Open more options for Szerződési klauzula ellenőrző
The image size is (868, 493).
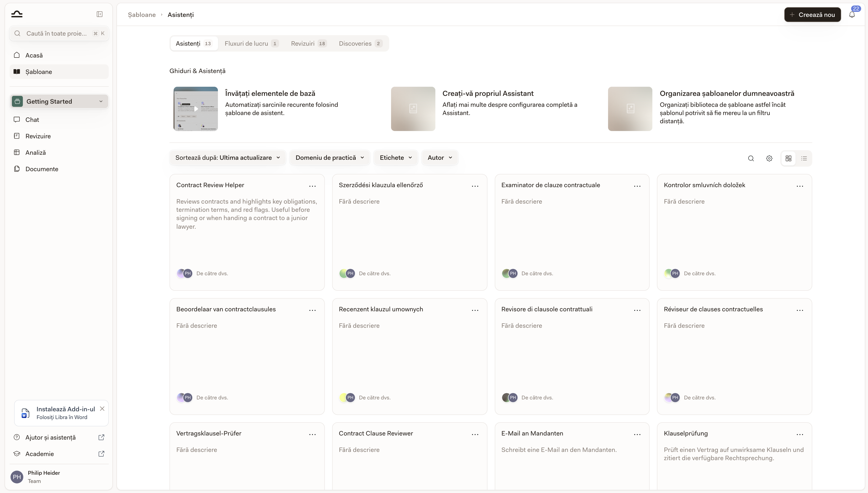click(x=475, y=186)
